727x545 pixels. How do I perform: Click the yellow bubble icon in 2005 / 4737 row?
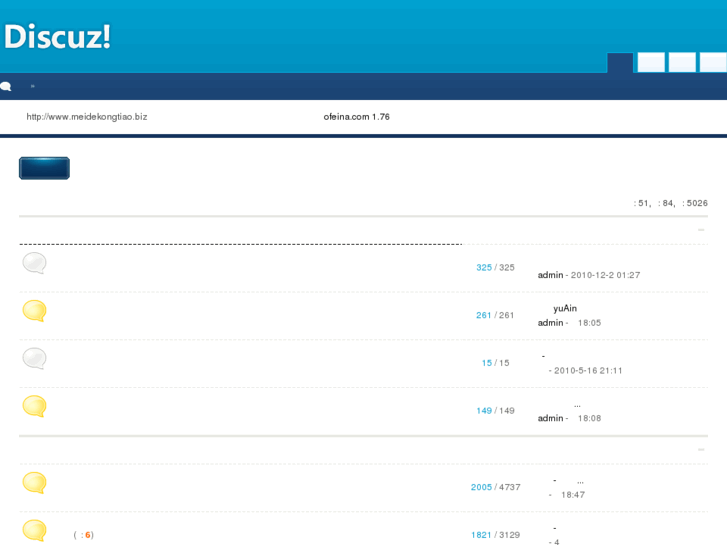[x=35, y=483]
